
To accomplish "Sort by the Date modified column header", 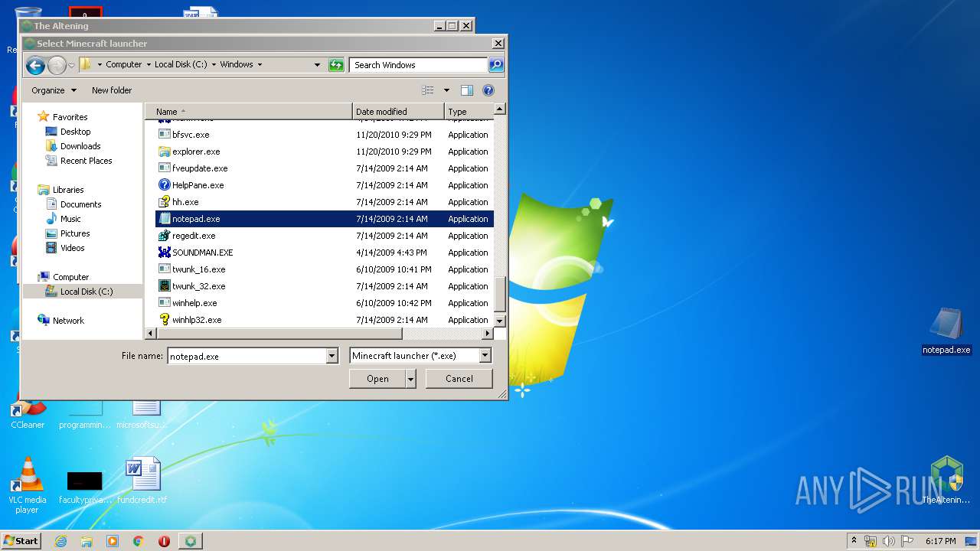I will point(398,112).
